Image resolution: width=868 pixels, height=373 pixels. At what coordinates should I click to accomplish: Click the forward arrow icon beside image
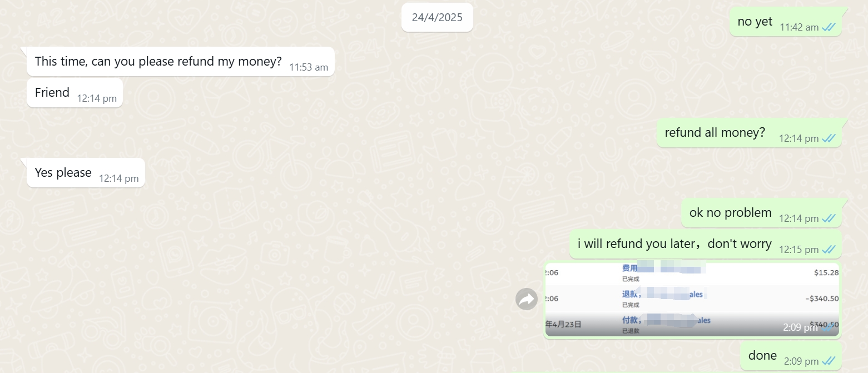pyautogui.click(x=526, y=300)
